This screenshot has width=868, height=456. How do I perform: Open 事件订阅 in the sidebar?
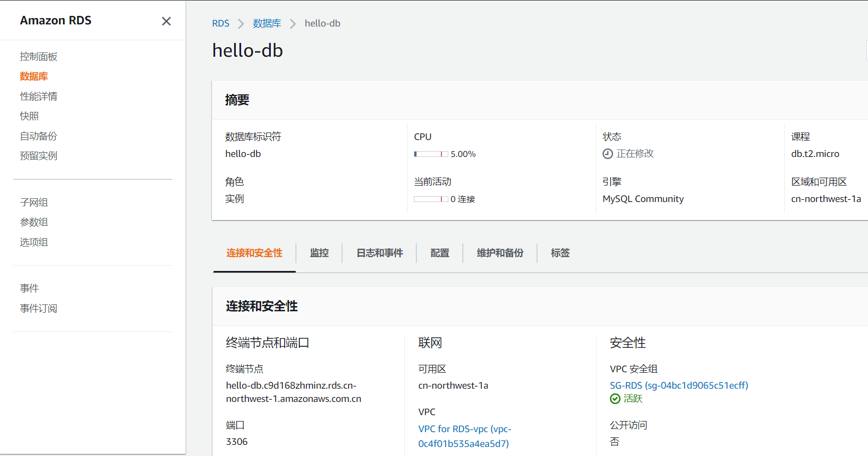(x=39, y=309)
